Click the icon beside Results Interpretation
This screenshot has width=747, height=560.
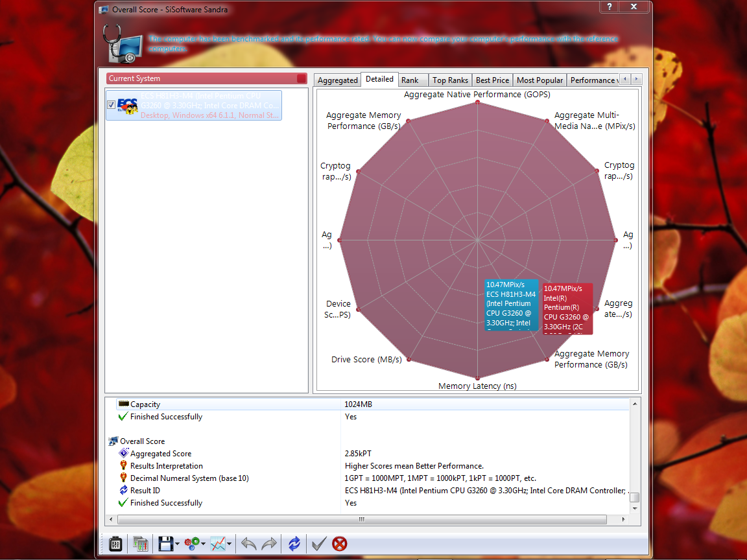[x=123, y=465]
